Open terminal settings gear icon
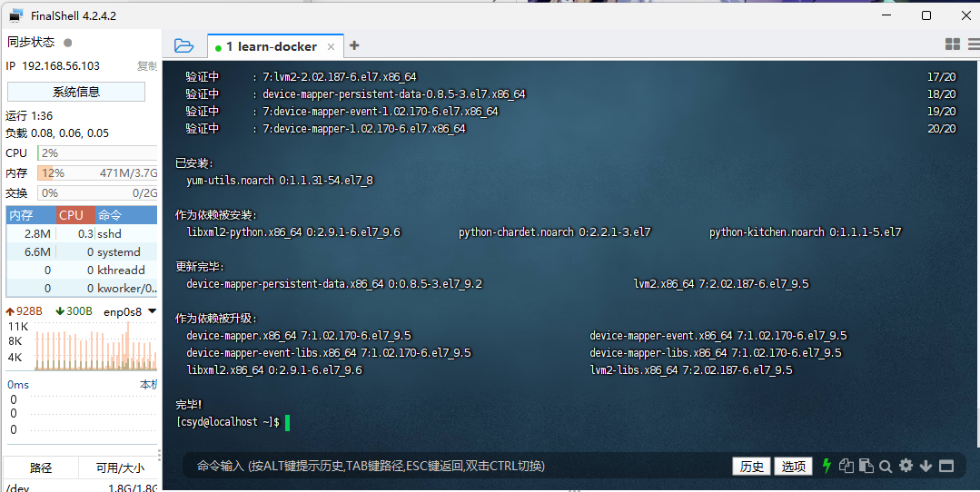Viewport: 980px width, 492px height. [x=906, y=466]
